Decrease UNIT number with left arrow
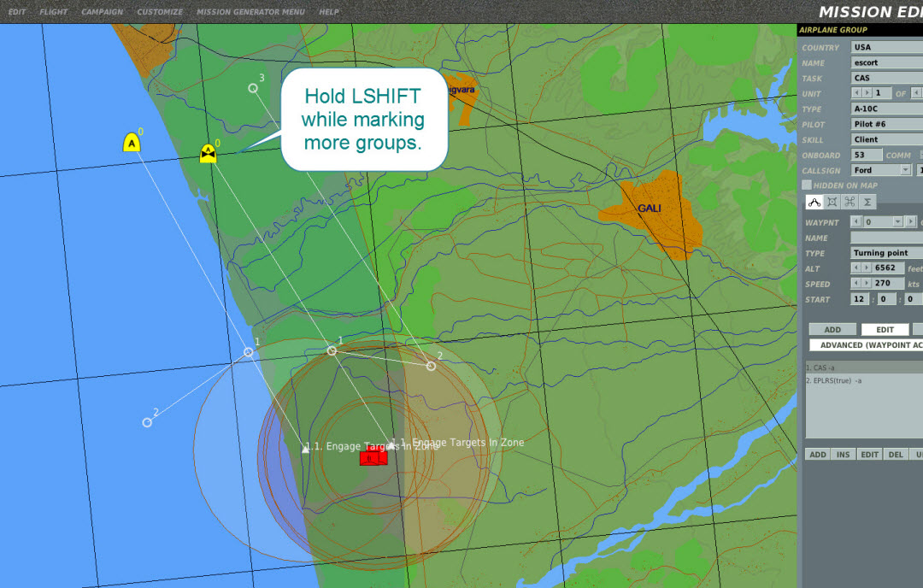The height and width of the screenshot is (588, 923). [x=856, y=93]
